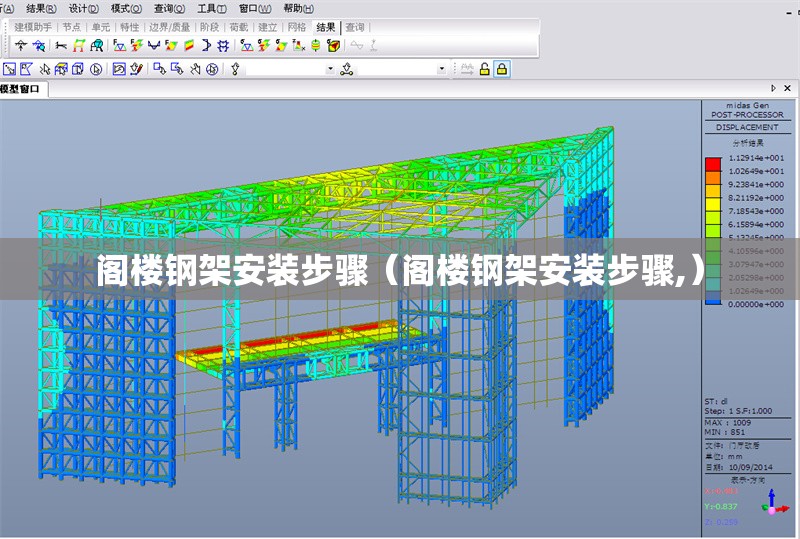Toggle the highlighted yellow lock icon
800x539 pixels.
(502, 69)
